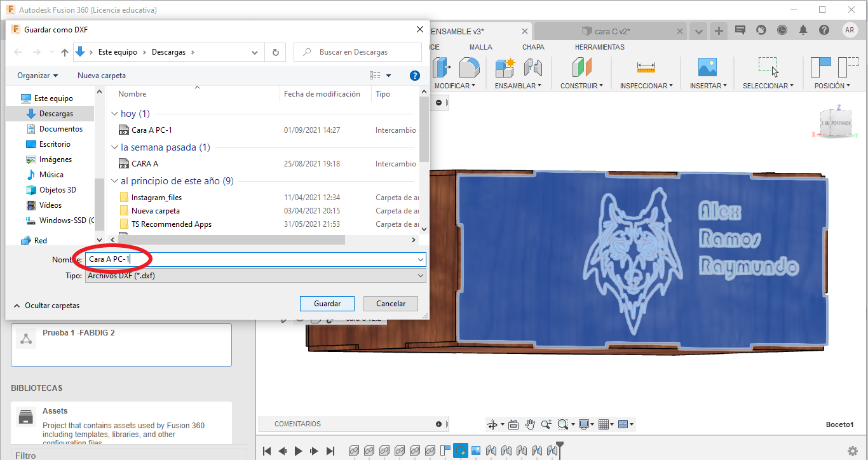868x460 pixels.
Task: Click the canvas image feature in the timeline
Action: [x=475, y=451]
